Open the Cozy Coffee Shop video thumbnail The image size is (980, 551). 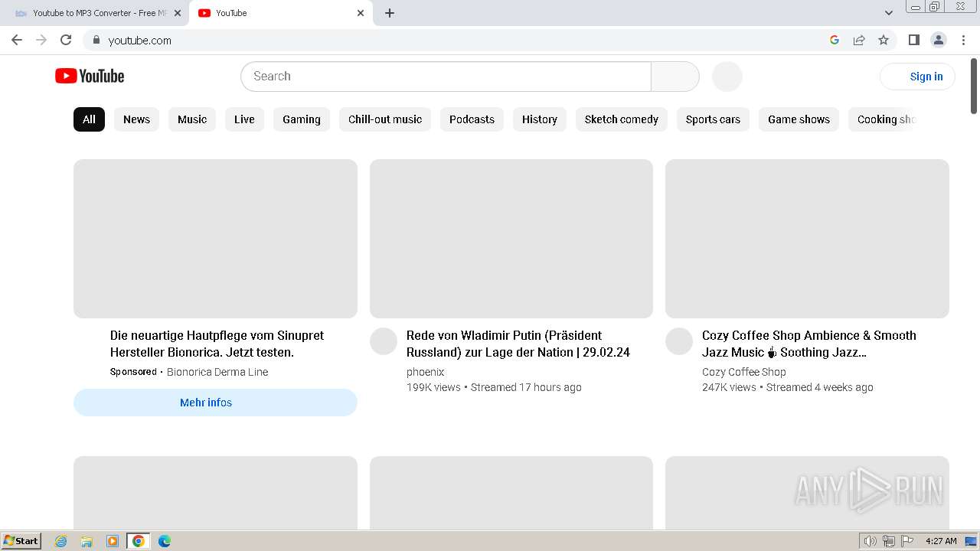(x=807, y=239)
